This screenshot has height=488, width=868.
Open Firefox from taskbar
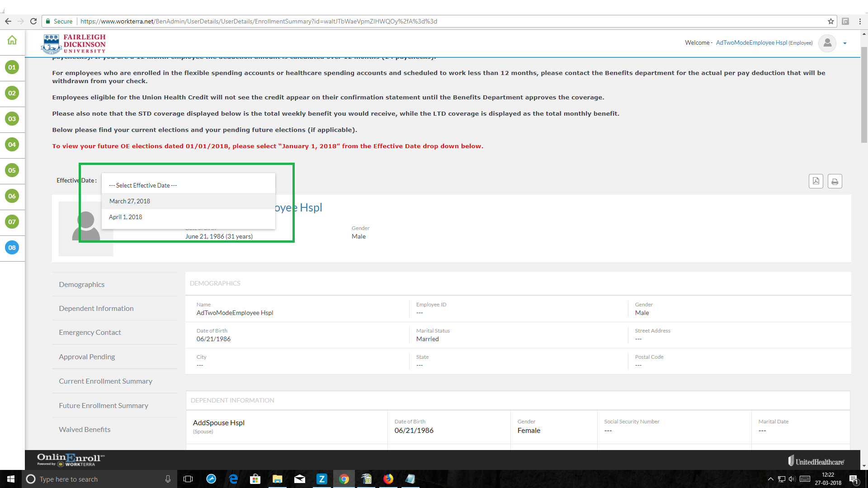click(x=388, y=479)
